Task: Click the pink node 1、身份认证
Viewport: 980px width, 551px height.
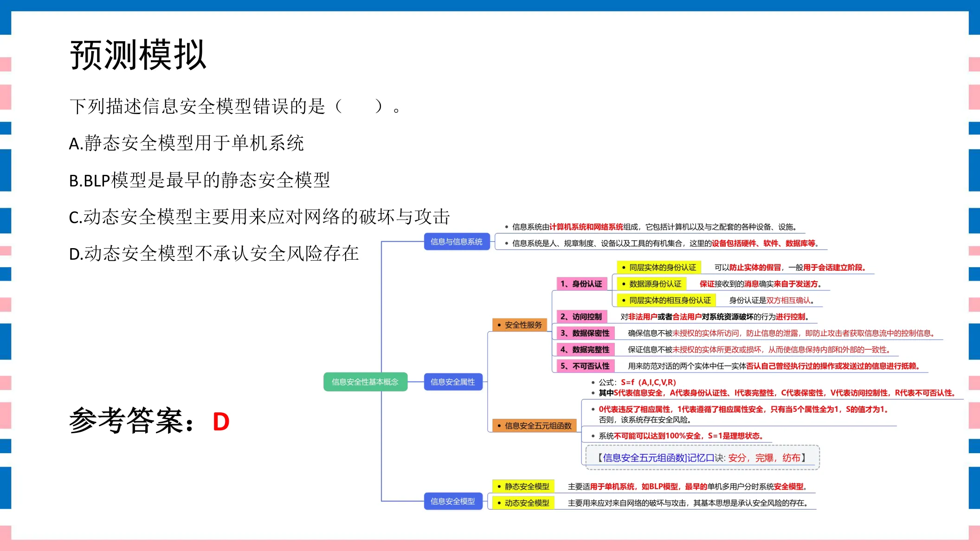Action: pos(581,283)
